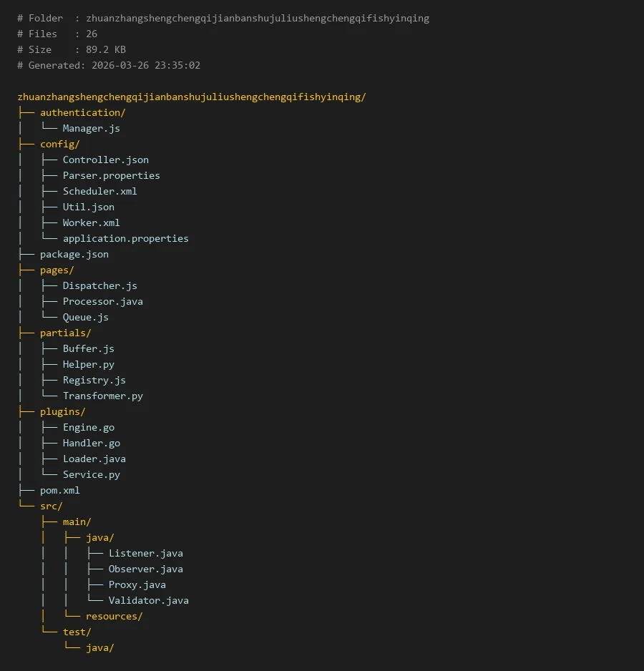Click the resources folder

pyautogui.click(x=114, y=616)
